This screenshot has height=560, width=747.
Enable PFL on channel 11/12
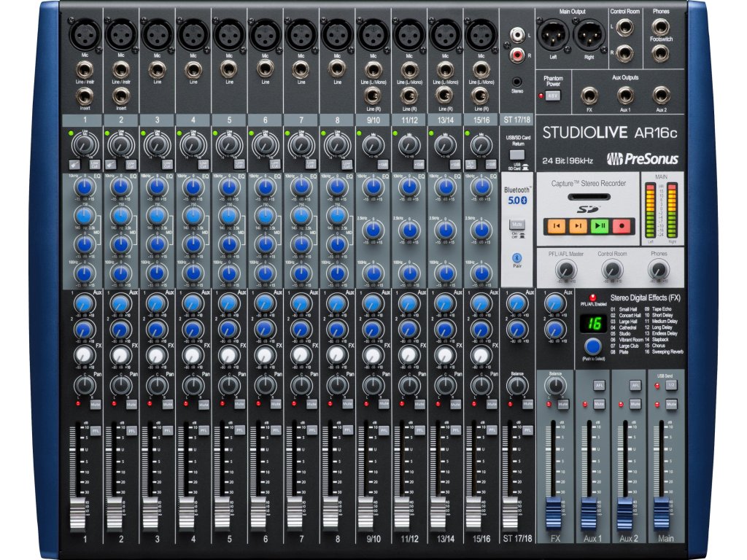click(x=419, y=430)
